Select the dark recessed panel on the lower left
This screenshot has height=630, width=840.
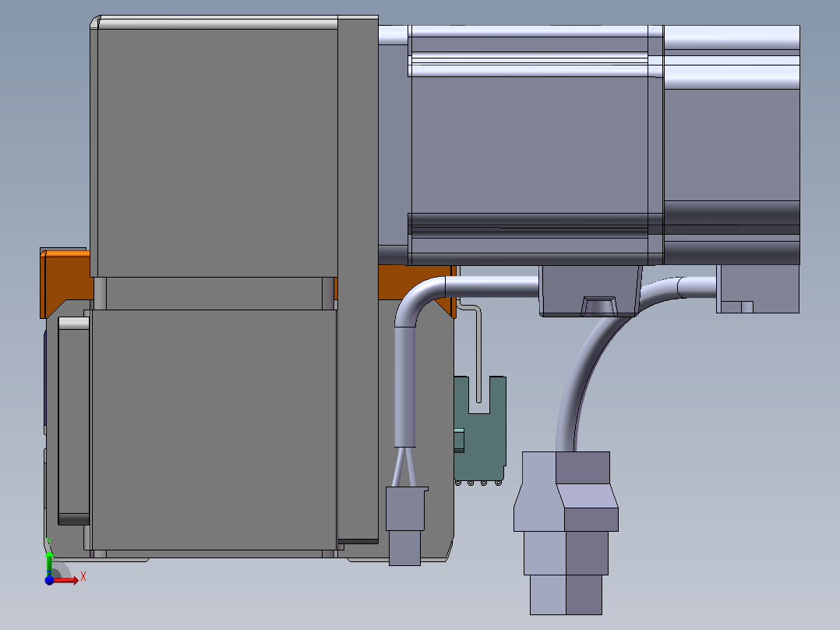(x=73, y=421)
